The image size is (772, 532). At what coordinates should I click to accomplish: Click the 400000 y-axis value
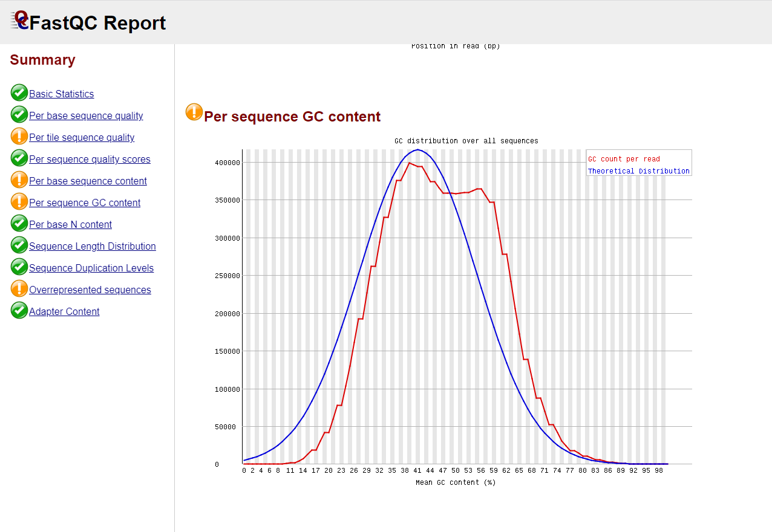tap(227, 163)
